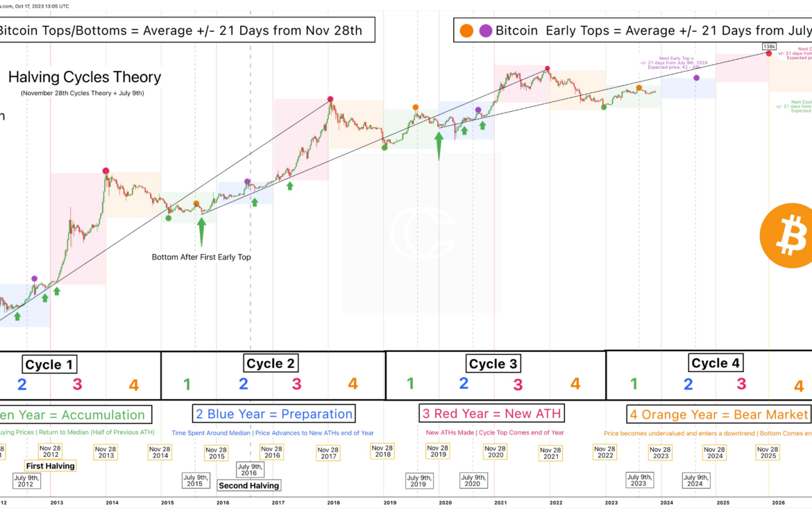Click the 'July 9th, 2020' date label
This screenshot has height=522, width=812.
tap(473, 480)
